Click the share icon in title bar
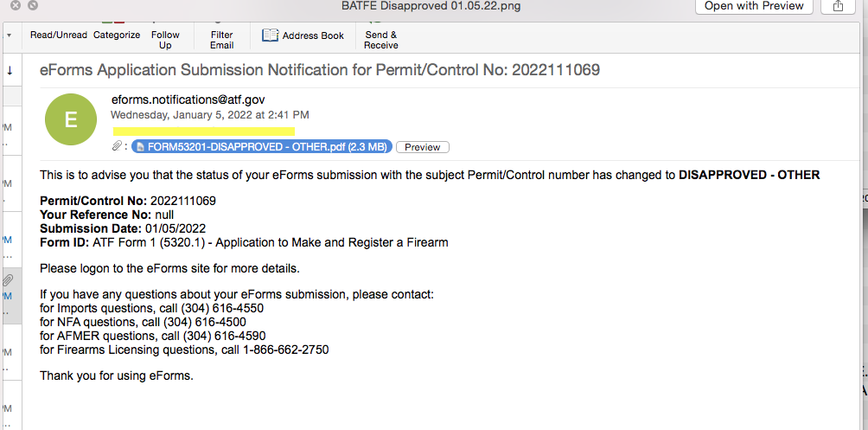The height and width of the screenshot is (430, 868). tap(838, 6)
